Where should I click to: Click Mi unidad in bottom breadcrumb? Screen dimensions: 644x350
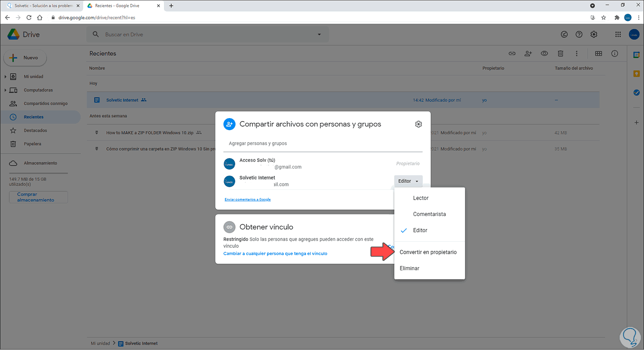[100, 344]
